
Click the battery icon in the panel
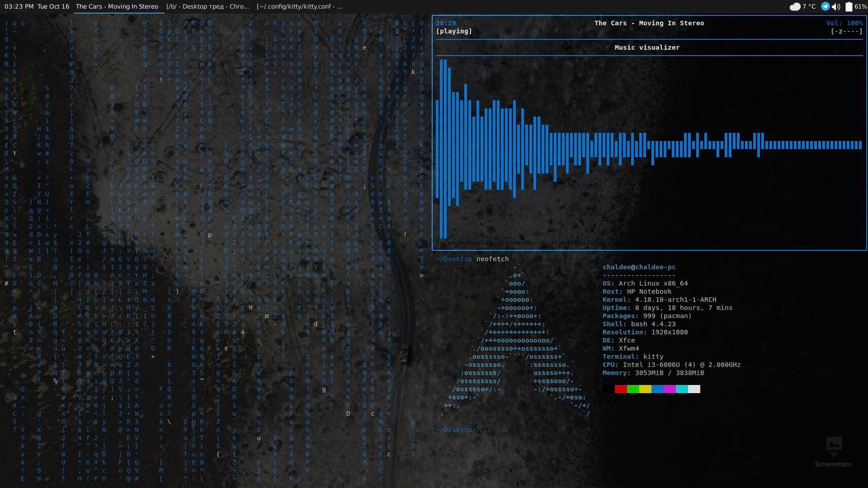click(x=849, y=6)
